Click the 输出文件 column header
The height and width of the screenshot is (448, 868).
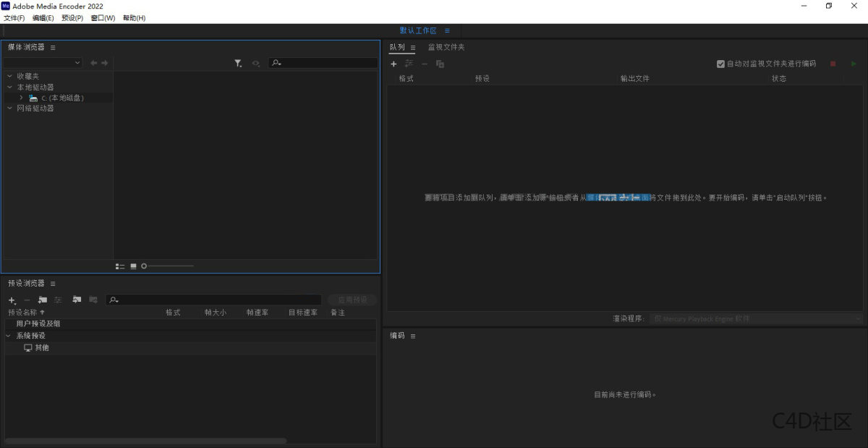(x=635, y=78)
